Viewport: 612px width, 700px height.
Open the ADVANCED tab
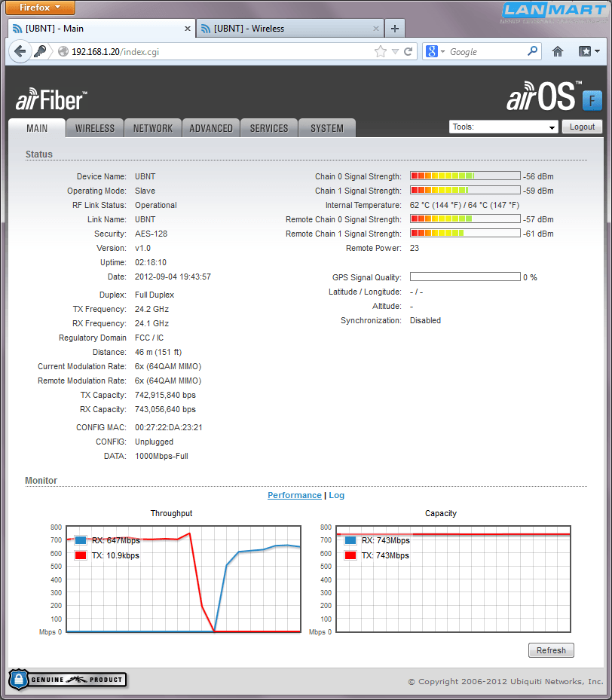[x=211, y=128]
